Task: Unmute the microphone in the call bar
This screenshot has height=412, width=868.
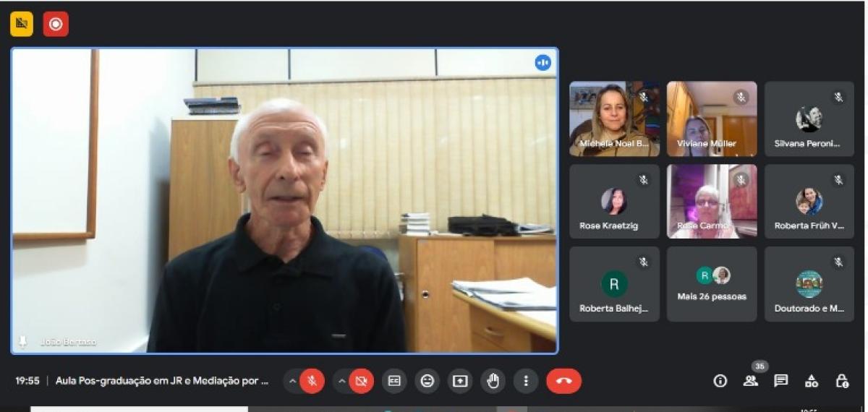Action: coord(312,381)
